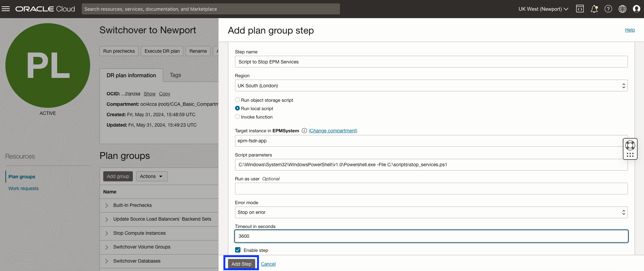Open the Error mode dropdown
Viewport: 644px width, 271px height.
pyautogui.click(x=431, y=212)
